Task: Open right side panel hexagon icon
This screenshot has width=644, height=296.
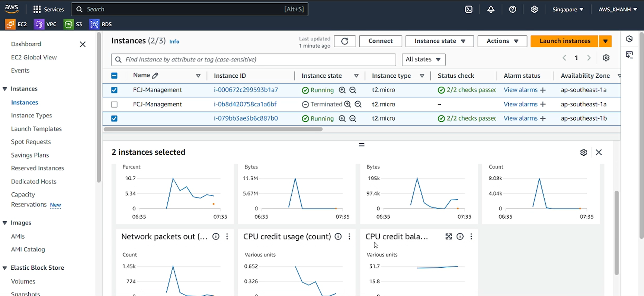Action: (x=629, y=39)
